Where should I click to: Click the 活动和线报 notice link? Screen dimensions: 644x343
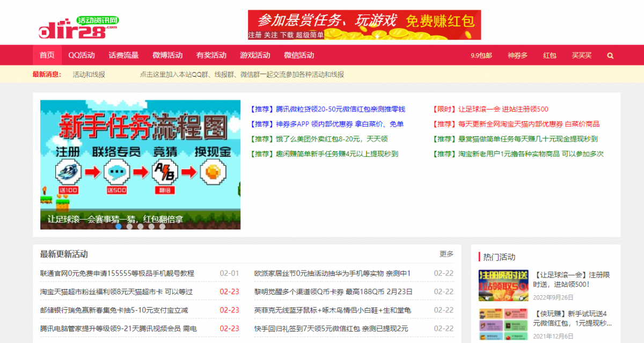pos(89,75)
